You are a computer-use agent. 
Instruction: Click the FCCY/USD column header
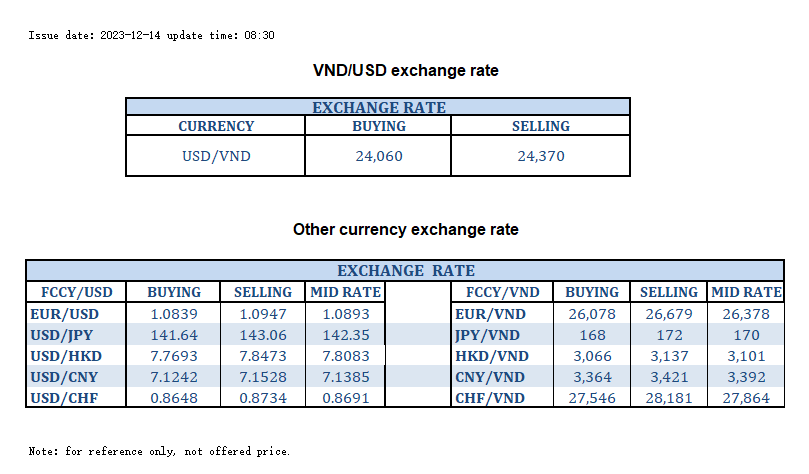[x=76, y=292]
